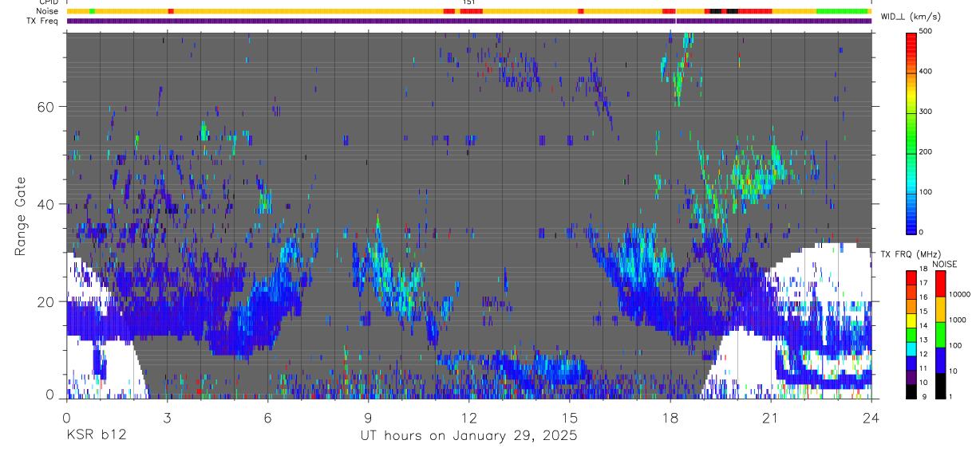Click the "TX Freq" row label at top left
This screenshot has width=980, height=452.
pos(43,21)
